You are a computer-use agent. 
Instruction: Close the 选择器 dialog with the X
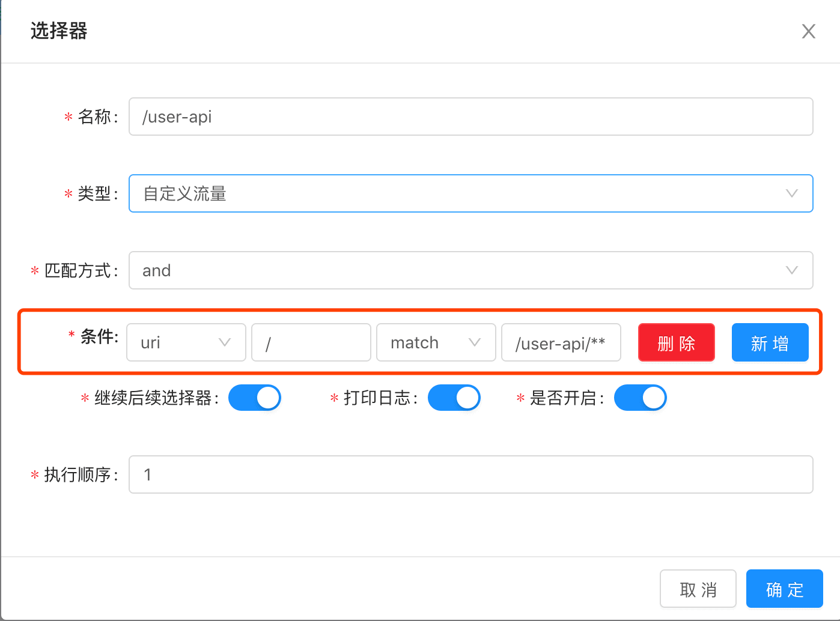[808, 31]
